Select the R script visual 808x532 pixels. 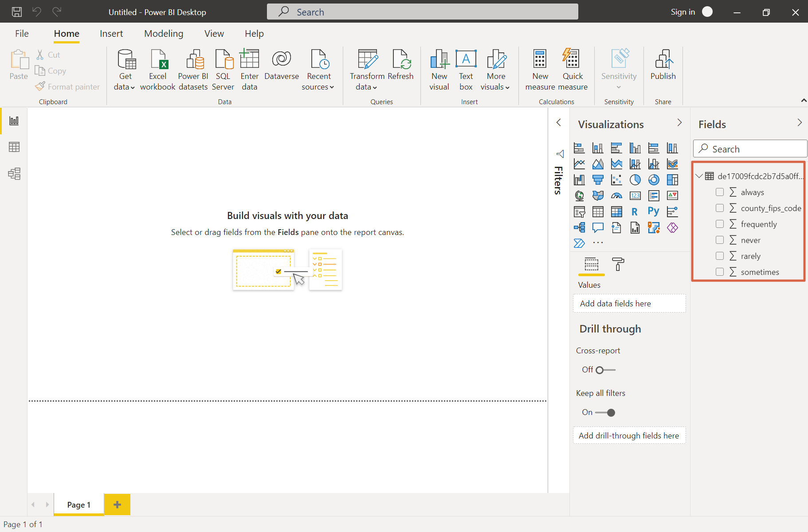coord(635,211)
